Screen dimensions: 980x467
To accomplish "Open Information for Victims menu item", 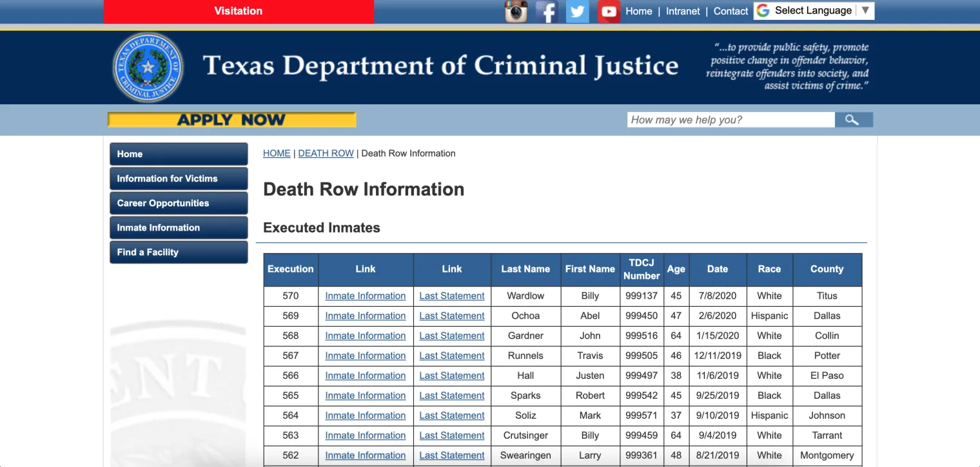I will 179,178.
